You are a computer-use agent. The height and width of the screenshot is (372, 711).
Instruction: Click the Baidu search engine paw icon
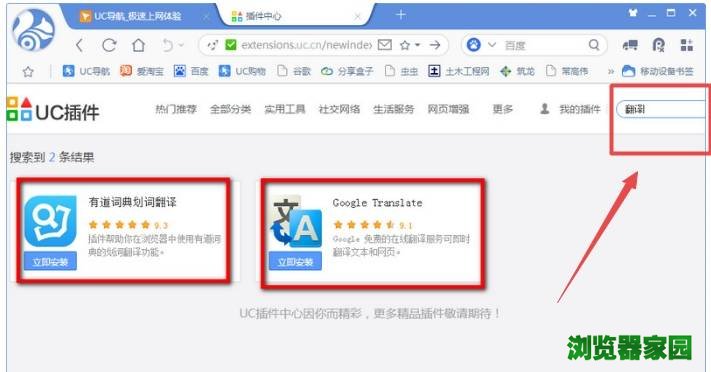click(473, 45)
